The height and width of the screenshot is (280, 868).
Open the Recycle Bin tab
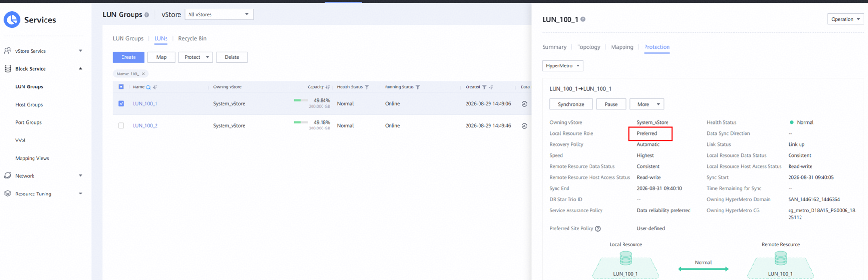click(x=192, y=38)
